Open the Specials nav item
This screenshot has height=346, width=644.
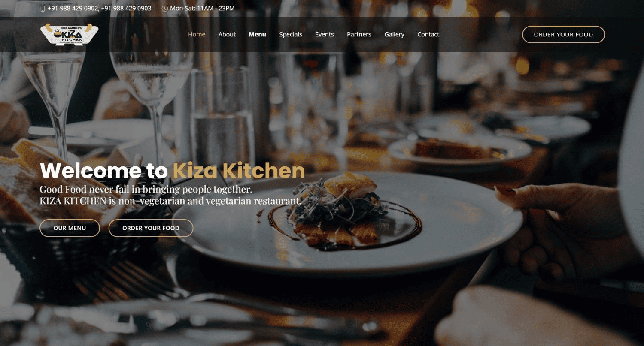291,34
